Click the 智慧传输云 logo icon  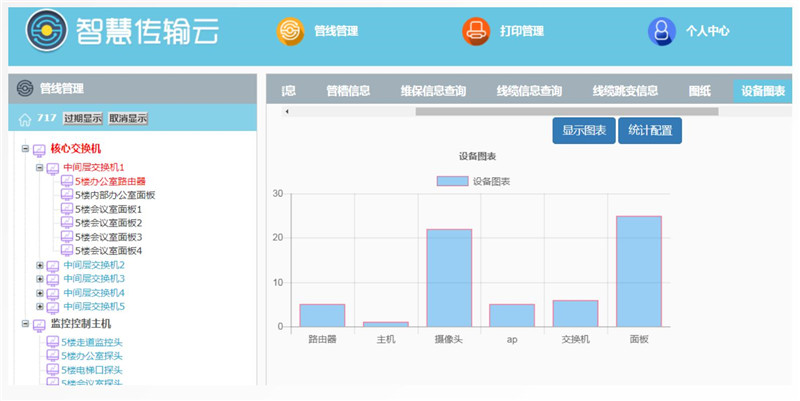[45, 31]
